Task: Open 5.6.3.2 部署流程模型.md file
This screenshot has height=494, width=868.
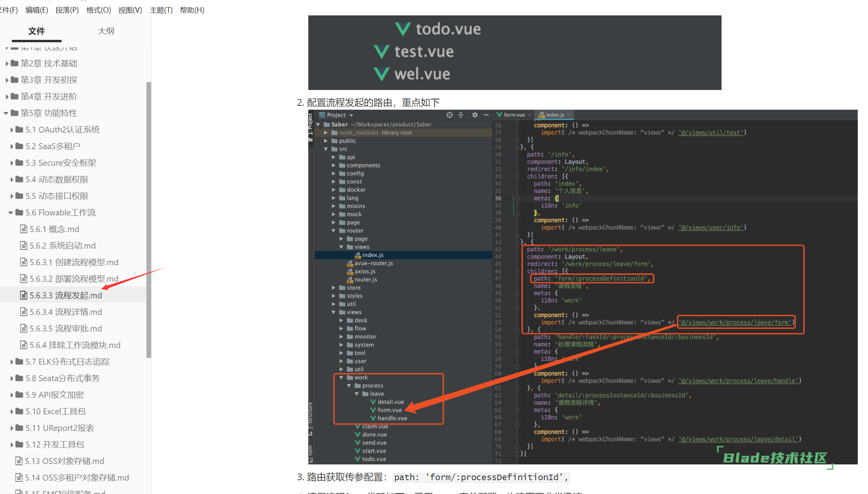Action: coord(73,279)
